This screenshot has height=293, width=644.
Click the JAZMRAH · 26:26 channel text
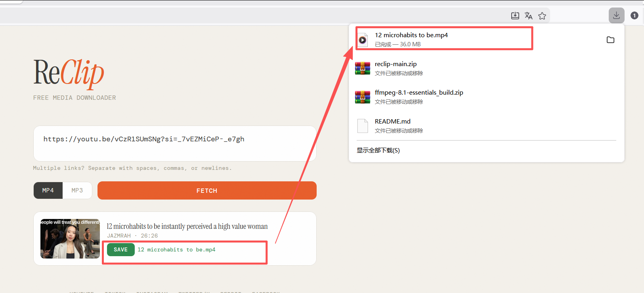pos(132,236)
